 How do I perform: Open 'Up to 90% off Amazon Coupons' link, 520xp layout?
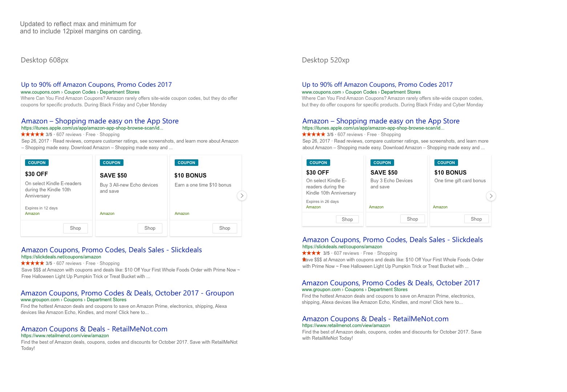point(377,85)
